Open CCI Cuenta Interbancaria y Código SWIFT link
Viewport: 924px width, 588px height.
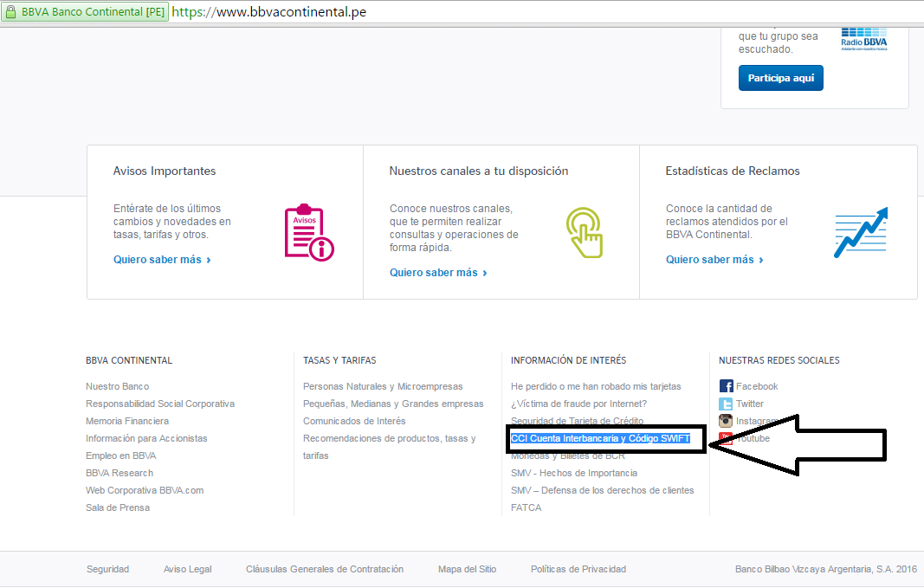[600, 438]
